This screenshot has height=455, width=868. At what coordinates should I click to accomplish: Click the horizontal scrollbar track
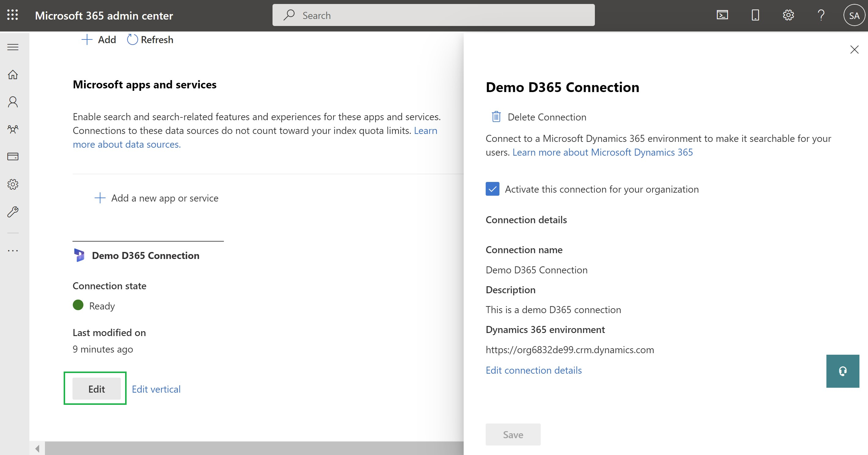point(254,449)
